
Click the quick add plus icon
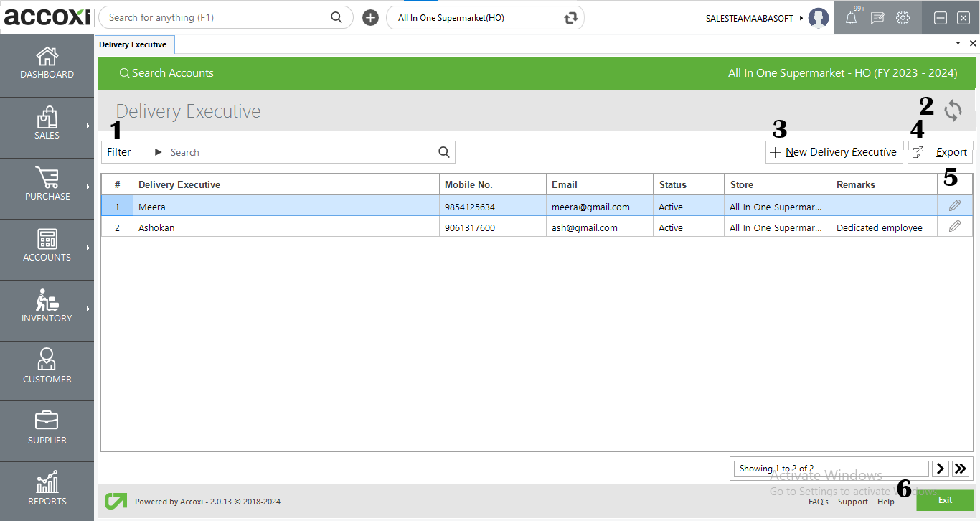click(370, 18)
